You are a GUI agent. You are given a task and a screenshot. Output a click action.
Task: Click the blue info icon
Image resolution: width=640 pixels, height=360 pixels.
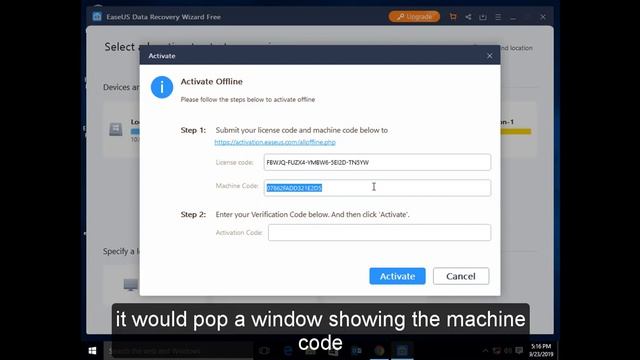[x=162, y=87]
